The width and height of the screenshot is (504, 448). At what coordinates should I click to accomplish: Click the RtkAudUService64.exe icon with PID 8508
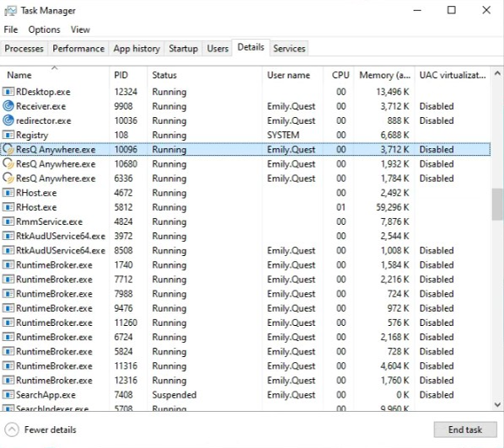click(x=8, y=250)
